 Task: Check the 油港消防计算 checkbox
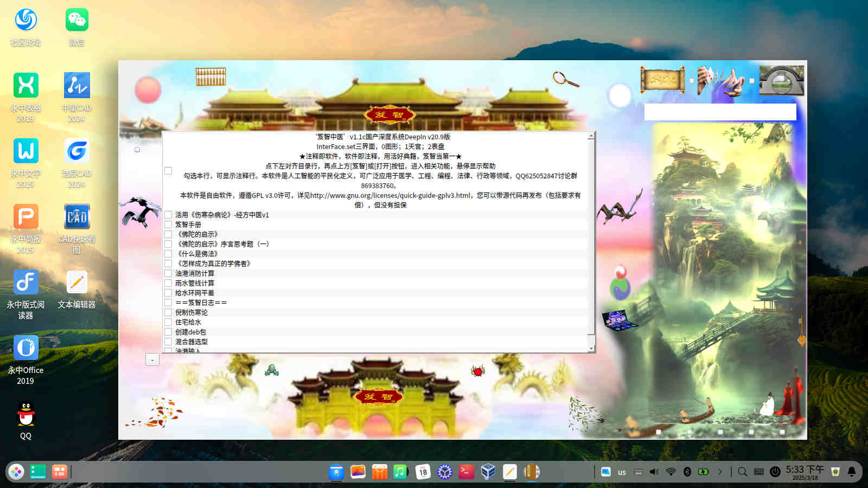click(x=168, y=273)
